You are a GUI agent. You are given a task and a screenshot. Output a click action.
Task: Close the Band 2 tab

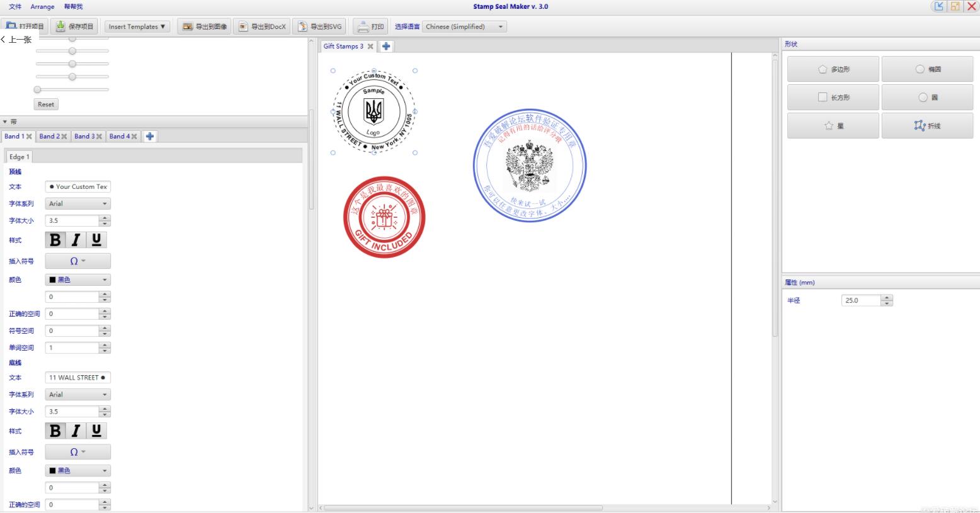click(x=64, y=137)
